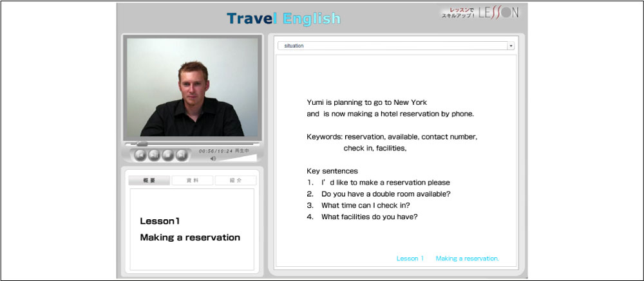Switch to the 紹介 tab
644x281 pixels.
tap(235, 181)
